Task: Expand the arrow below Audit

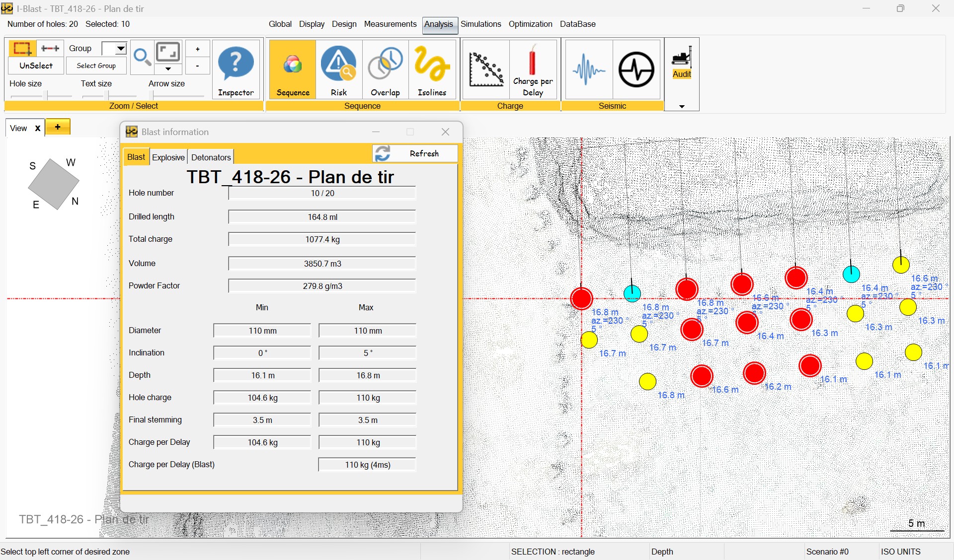Action: tap(682, 106)
